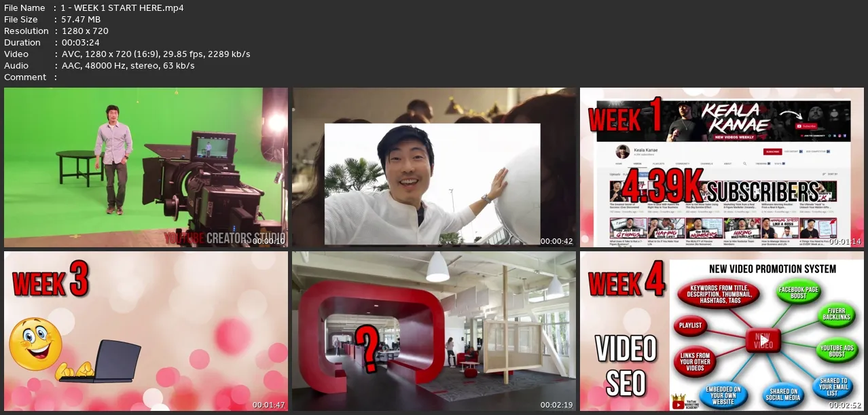
Task: Click the red 'New Video' play icon in diagram
Action: pyautogui.click(x=763, y=339)
